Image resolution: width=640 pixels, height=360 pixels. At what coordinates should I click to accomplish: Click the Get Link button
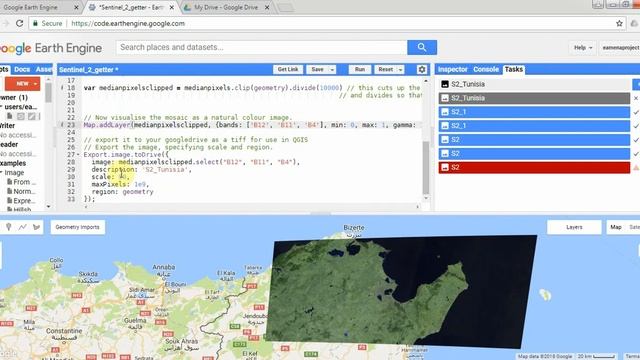click(288, 69)
